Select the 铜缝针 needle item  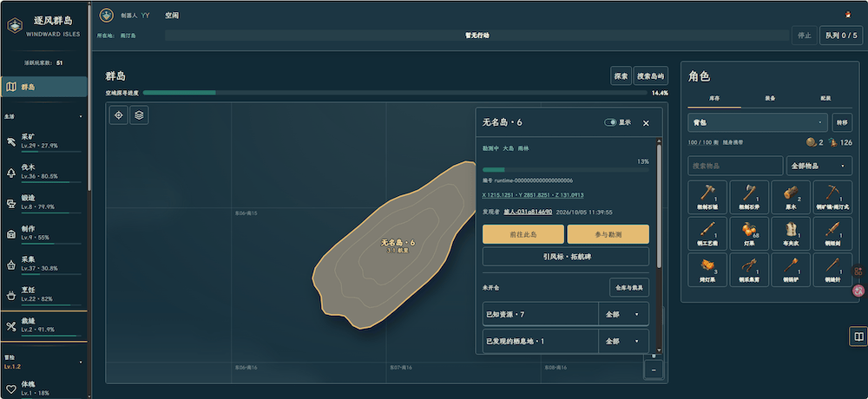[x=832, y=270]
